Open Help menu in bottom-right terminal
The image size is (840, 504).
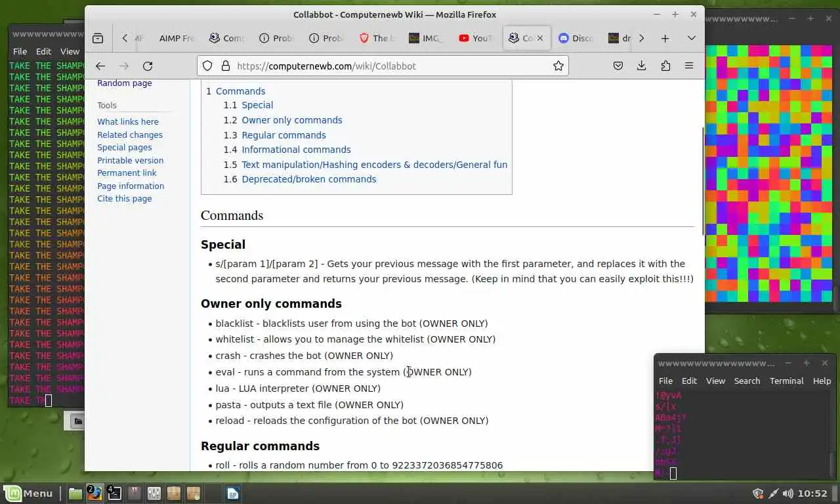(x=822, y=381)
